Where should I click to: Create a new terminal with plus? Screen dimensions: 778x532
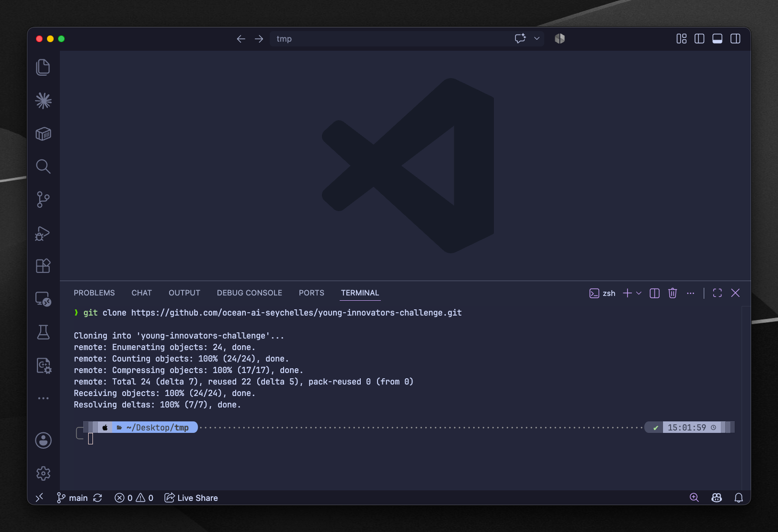tap(627, 293)
